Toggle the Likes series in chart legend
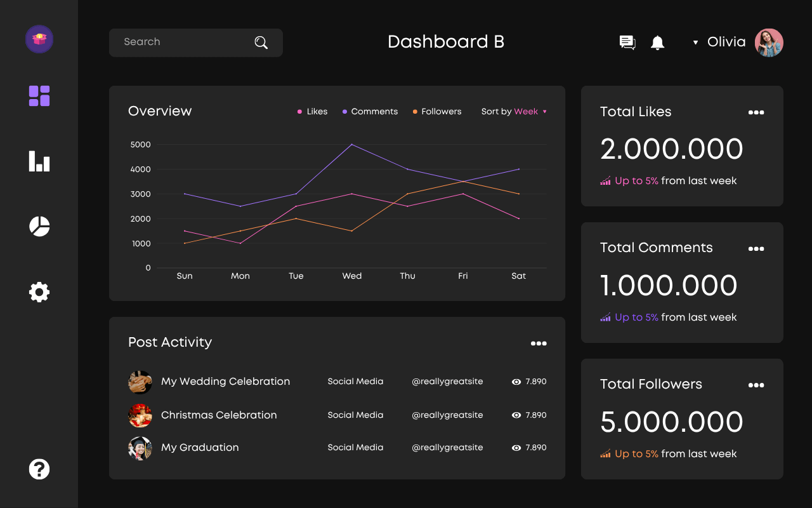Screen dimensions: 812x508 pos(312,112)
